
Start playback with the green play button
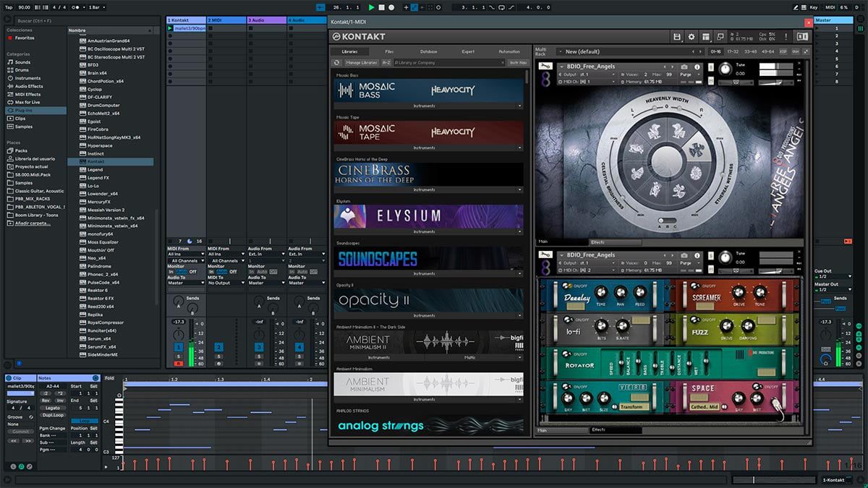pos(372,7)
